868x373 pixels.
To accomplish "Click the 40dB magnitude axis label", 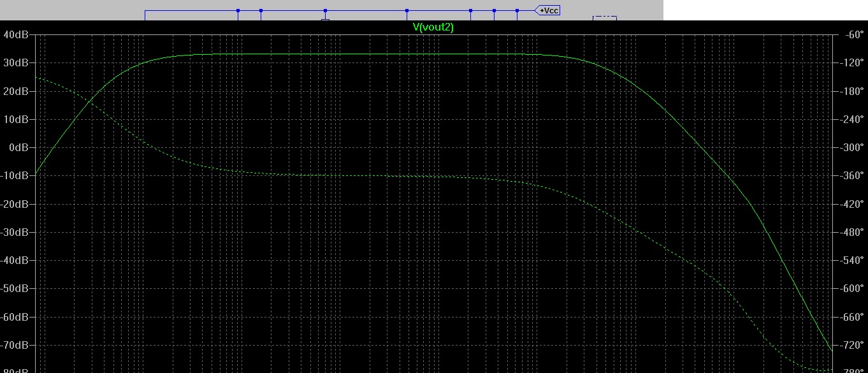I will coord(16,34).
